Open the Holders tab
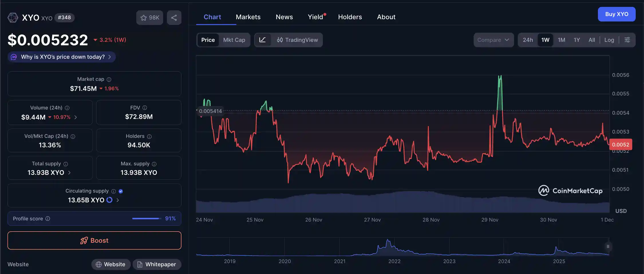This screenshot has height=274, width=644. (350, 17)
